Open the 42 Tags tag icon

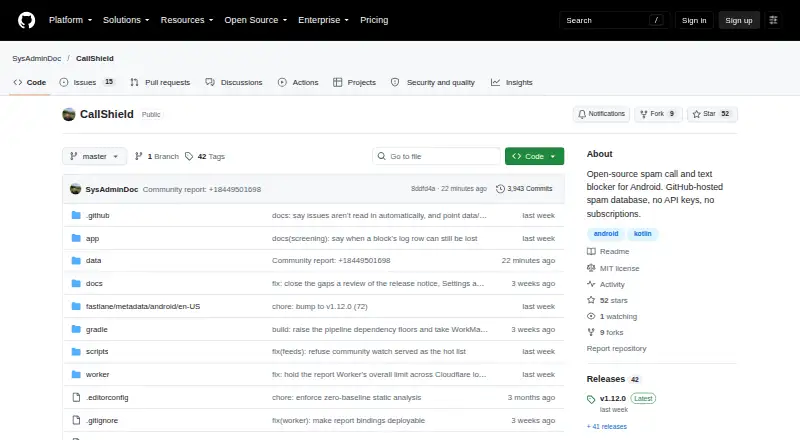[189, 156]
